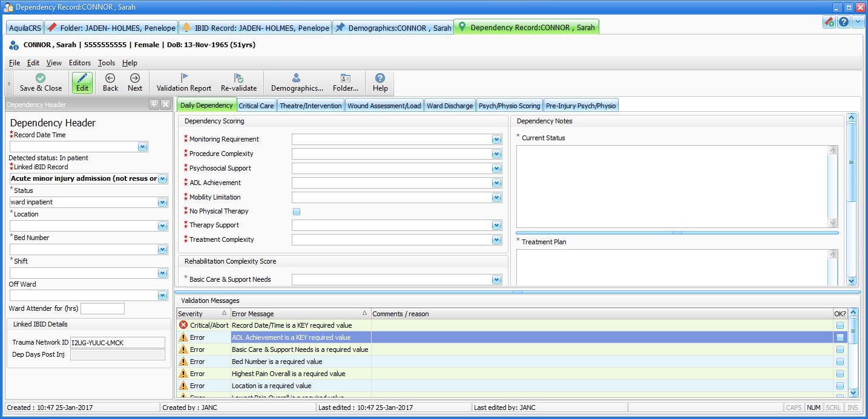
Task: Check OK box for Record Date/Time error
Action: pyautogui.click(x=840, y=325)
